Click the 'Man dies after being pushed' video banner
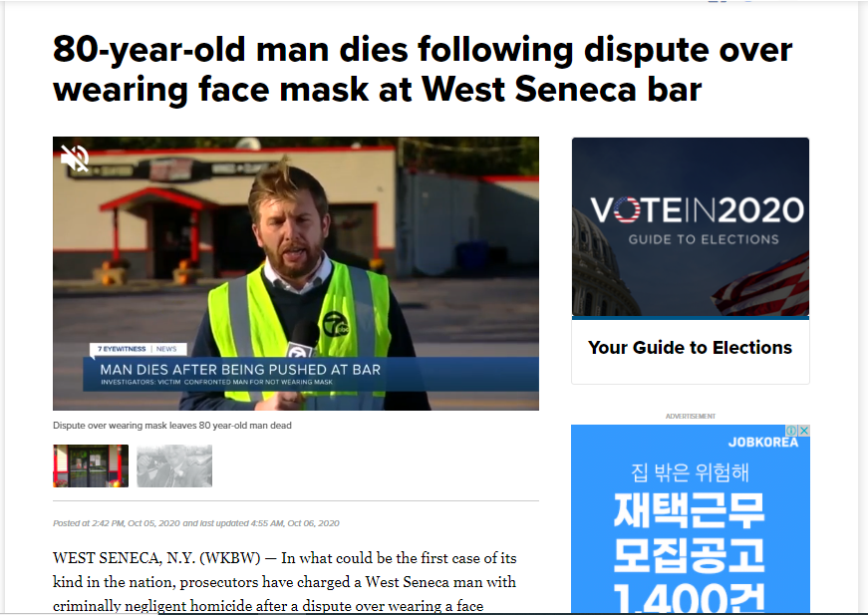The image size is (868, 615). [311, 374]
